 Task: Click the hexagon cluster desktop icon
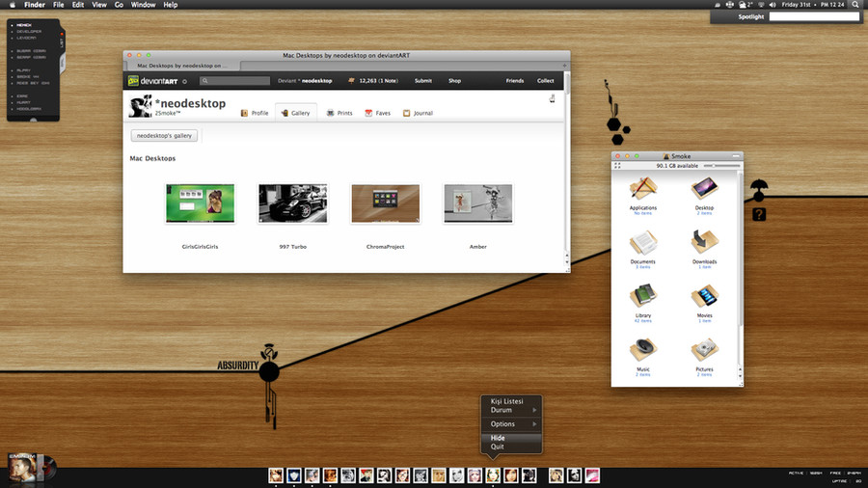[617, 131]
